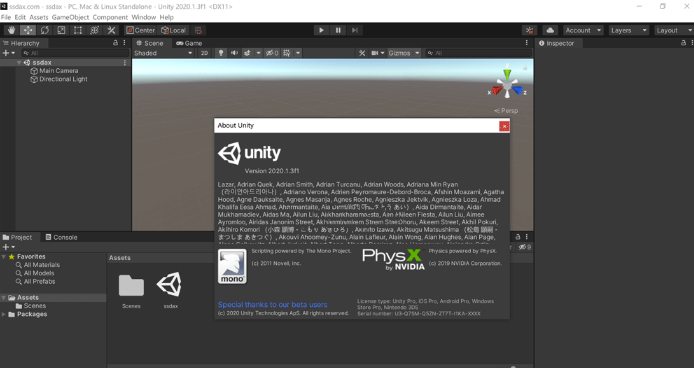Open Project panel create plus dropdown
The width and height of the screenshot is (694, 368).
[x=9, y=247]
